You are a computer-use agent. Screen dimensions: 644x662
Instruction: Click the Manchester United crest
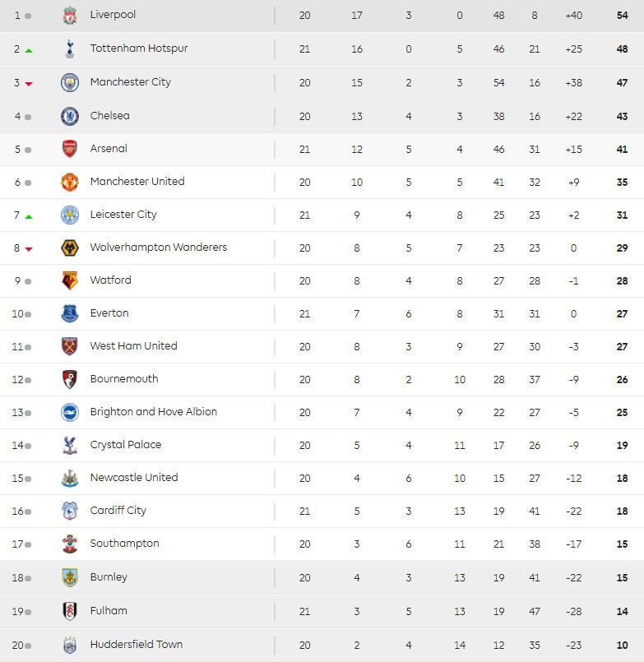coord(70,182)
